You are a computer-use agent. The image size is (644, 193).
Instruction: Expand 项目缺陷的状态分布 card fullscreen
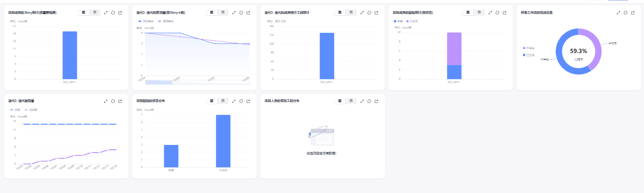tap(234, 101)
